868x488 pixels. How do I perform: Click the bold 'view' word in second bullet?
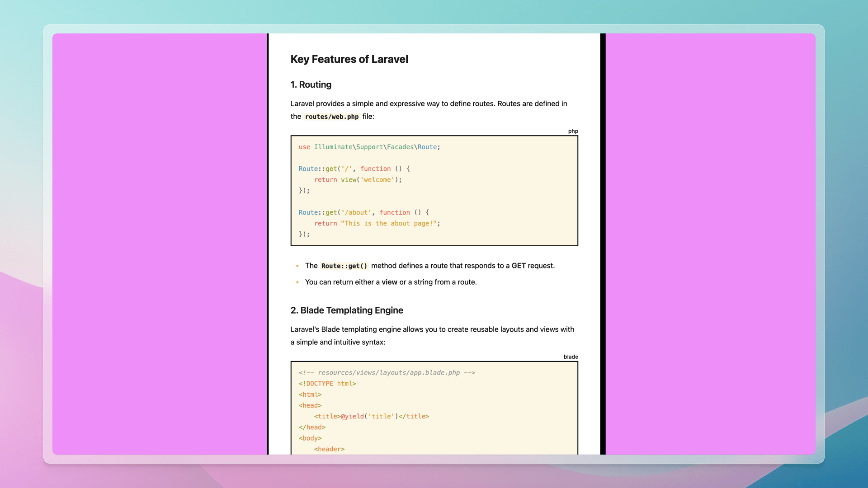click(x=389, y=282)
